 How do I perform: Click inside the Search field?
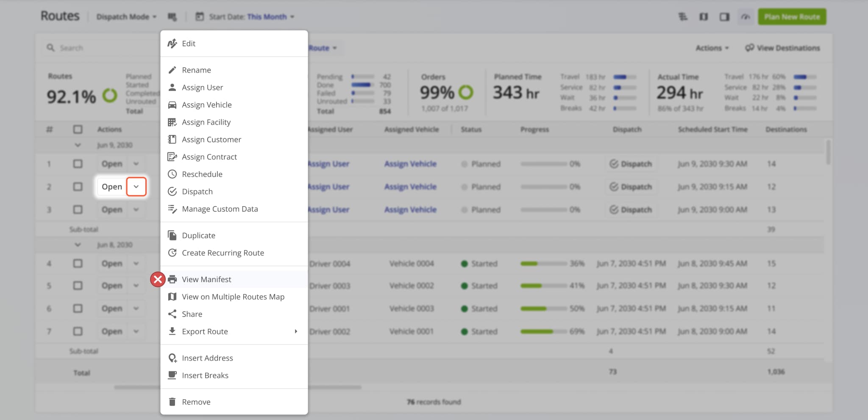(x=85, y=48)
